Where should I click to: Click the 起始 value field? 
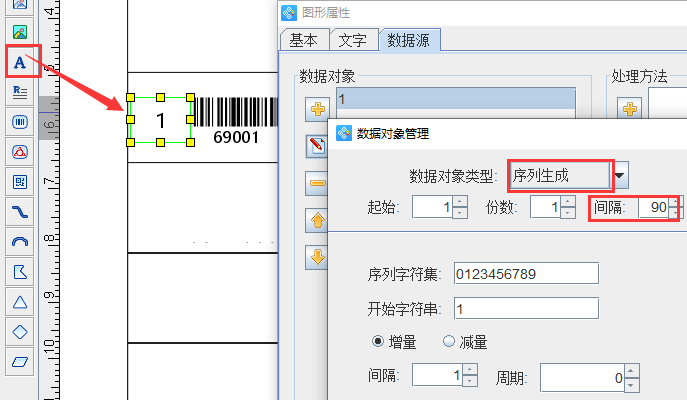pyautogui.click(x=432, y=207)
